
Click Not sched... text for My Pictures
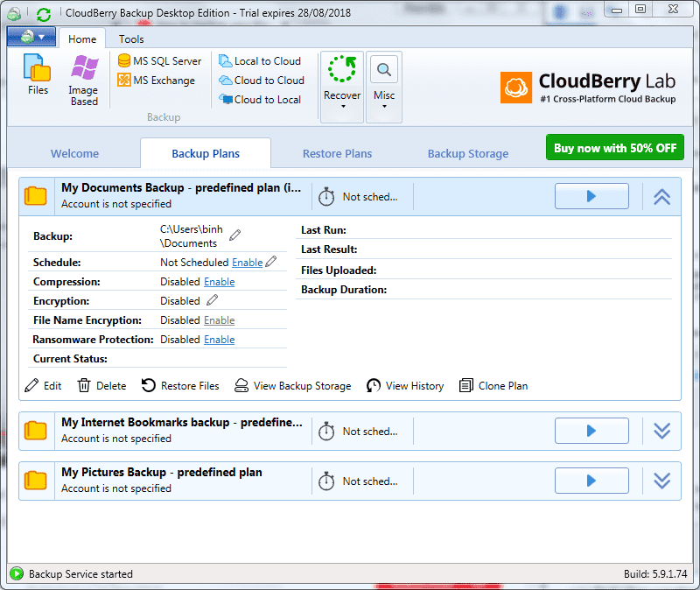(x=370, y=481)
